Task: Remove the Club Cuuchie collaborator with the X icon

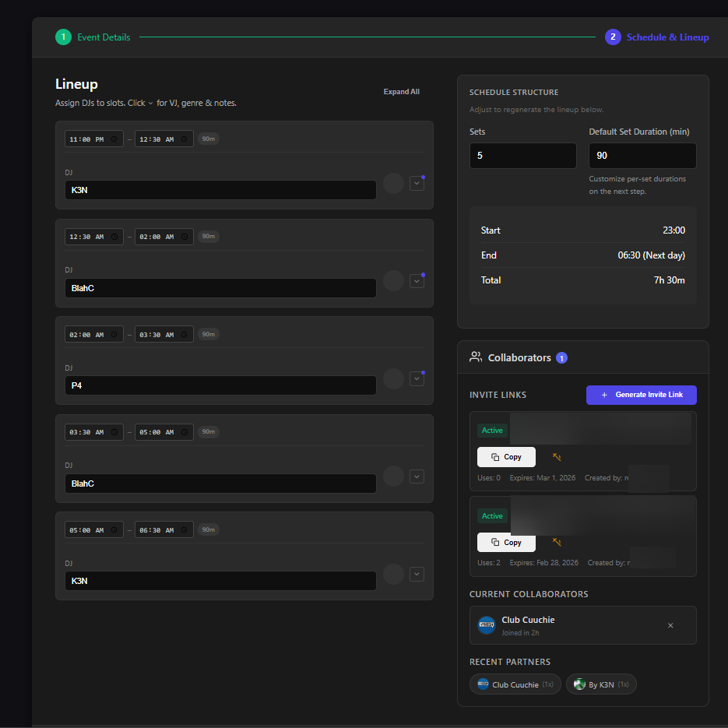Action: [x=670, y=625]
